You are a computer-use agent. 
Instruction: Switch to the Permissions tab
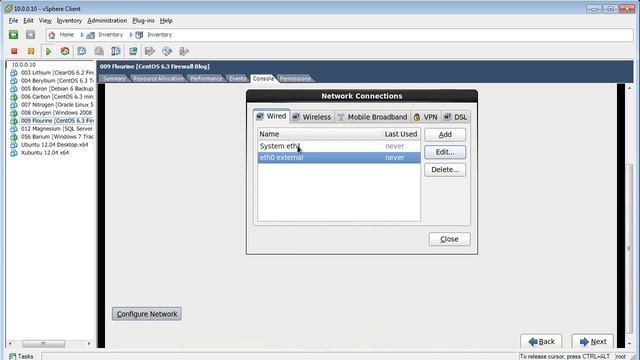point(295,78)
